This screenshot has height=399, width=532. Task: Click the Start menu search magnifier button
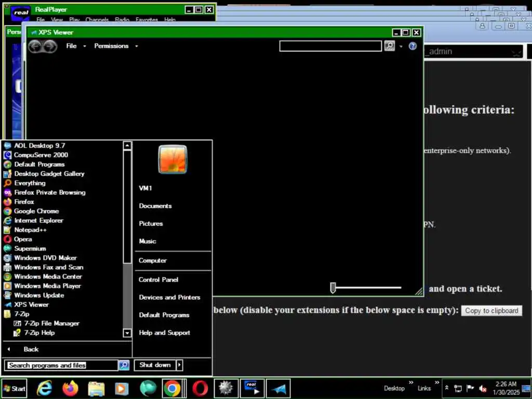[124, 365]
